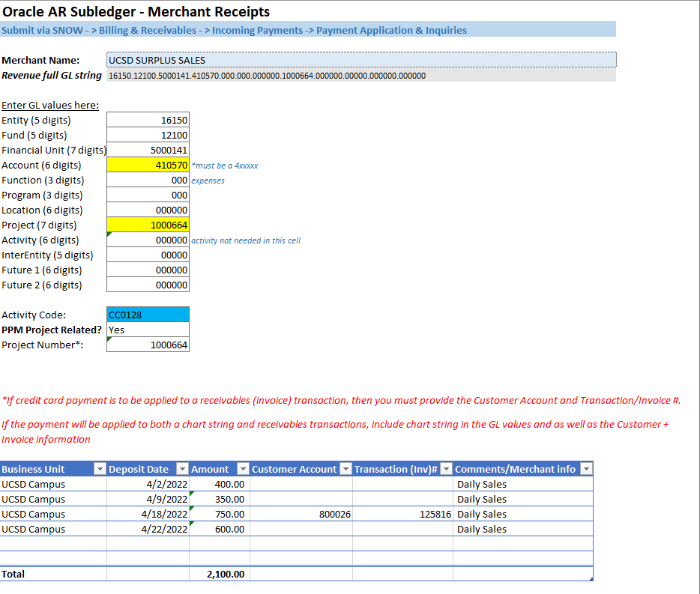Click the Revenue full GL string cell
Viewport: 700px width, 594px height.
(361, 76)
